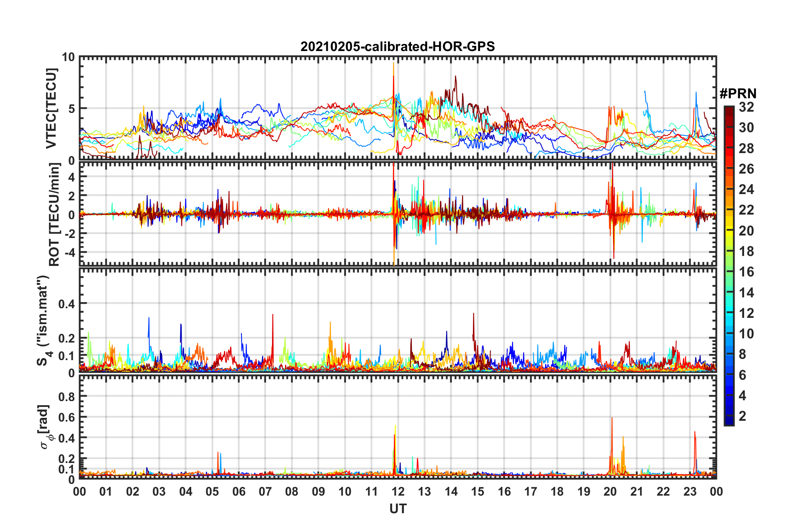796x532 pixels.
Task: Select the ROT [TECU/min] axis label
Action: tap(54, 215)
